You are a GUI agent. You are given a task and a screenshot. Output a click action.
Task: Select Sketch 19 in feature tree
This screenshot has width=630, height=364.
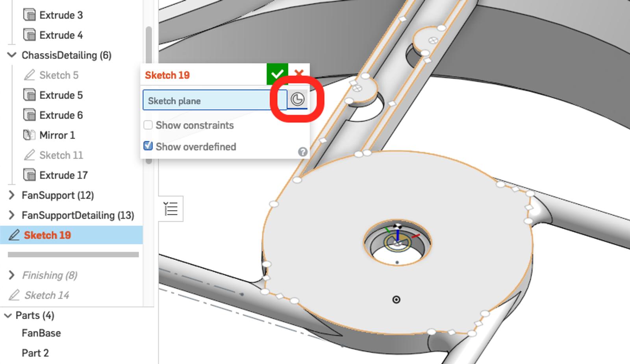[47, 235]
